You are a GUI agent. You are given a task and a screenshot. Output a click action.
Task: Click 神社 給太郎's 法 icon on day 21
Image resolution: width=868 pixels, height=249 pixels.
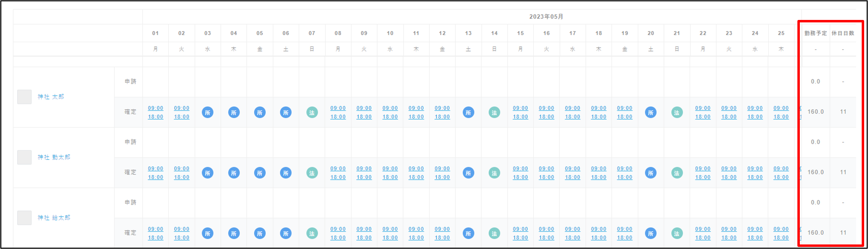(x=677, y=234)
